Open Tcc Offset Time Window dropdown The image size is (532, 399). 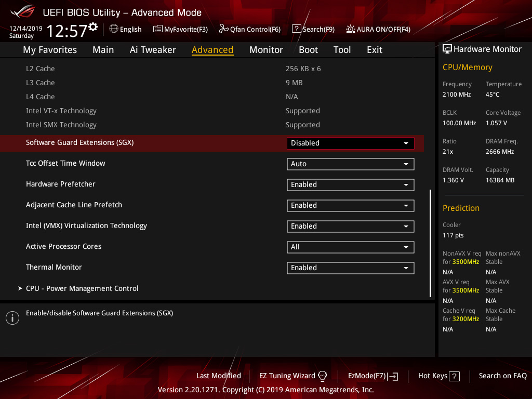click(351, 164)
